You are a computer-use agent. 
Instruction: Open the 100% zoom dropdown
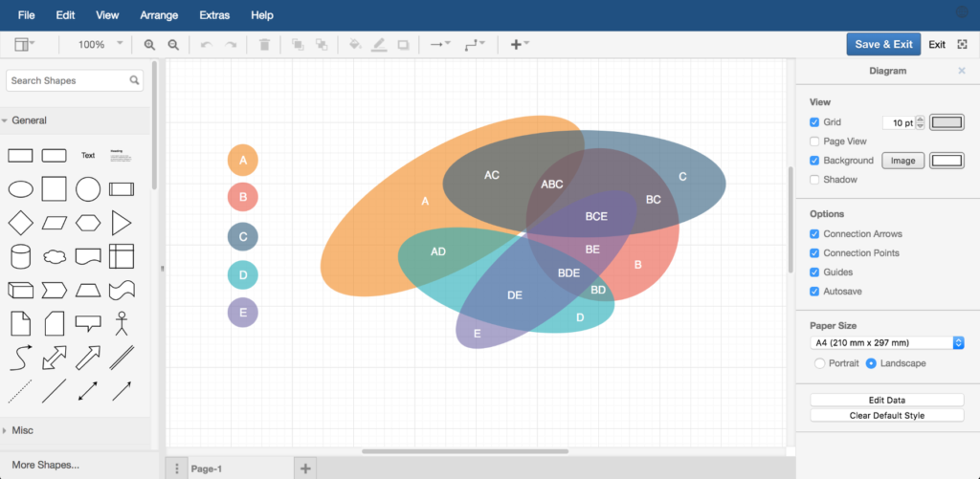click(x=100, y=44)
